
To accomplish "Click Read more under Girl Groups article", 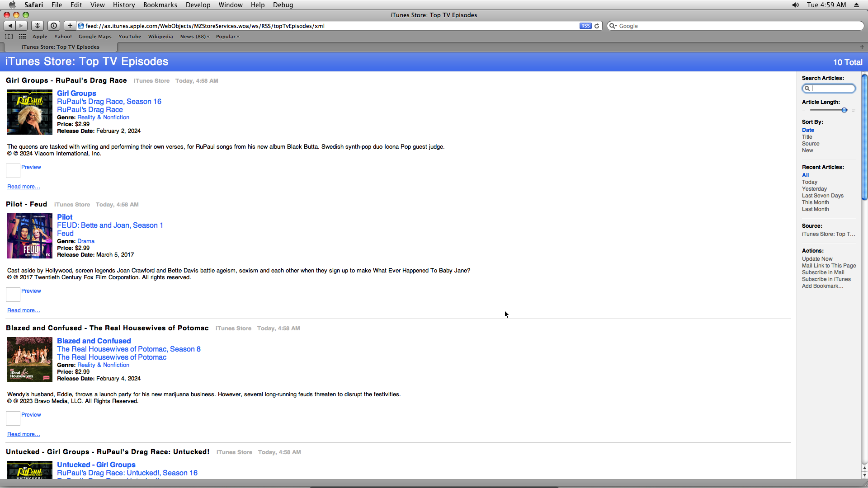I will [x=24, y=187].
